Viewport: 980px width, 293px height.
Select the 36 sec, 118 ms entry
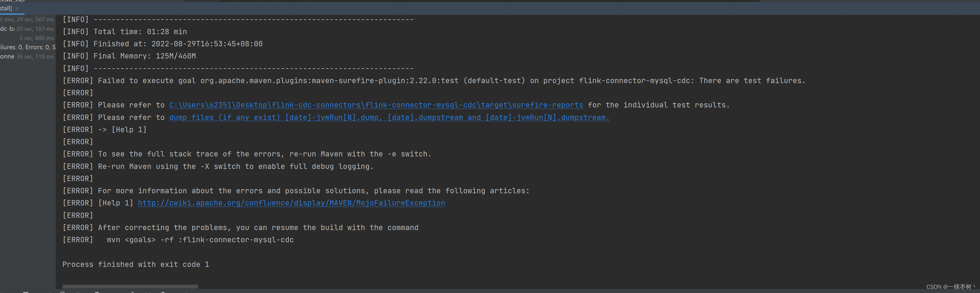tap(27, 56)
